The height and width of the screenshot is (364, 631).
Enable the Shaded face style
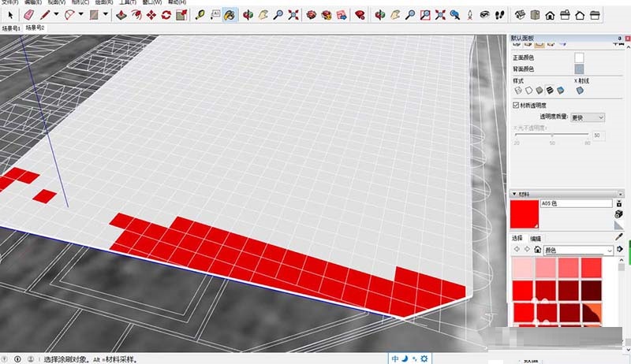(x=540, y=91)
